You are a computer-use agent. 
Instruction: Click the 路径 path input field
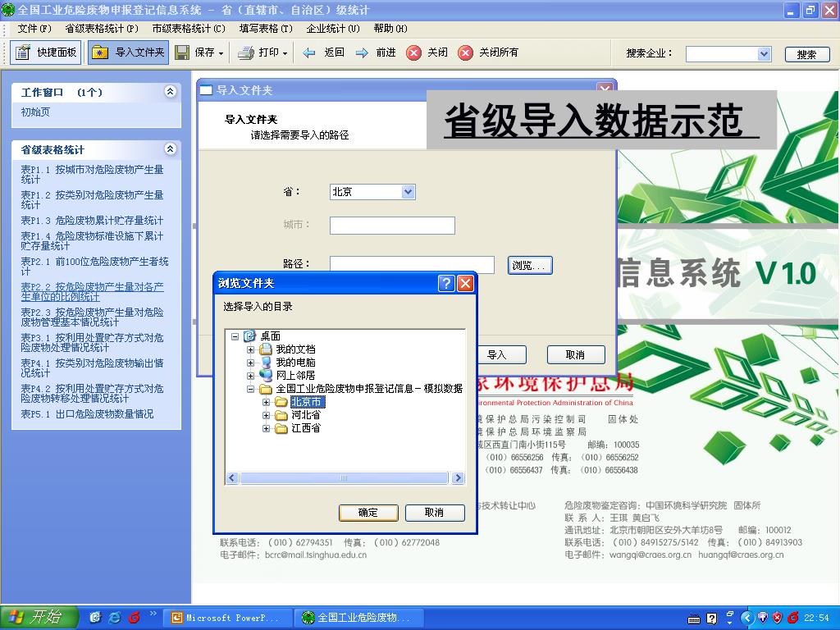tap(412, 265)
